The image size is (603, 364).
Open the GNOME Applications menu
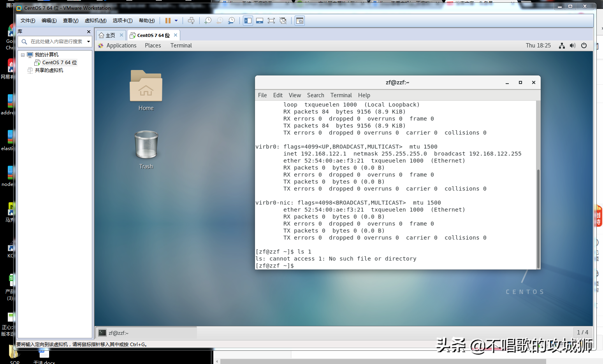(x=121, y=45)
